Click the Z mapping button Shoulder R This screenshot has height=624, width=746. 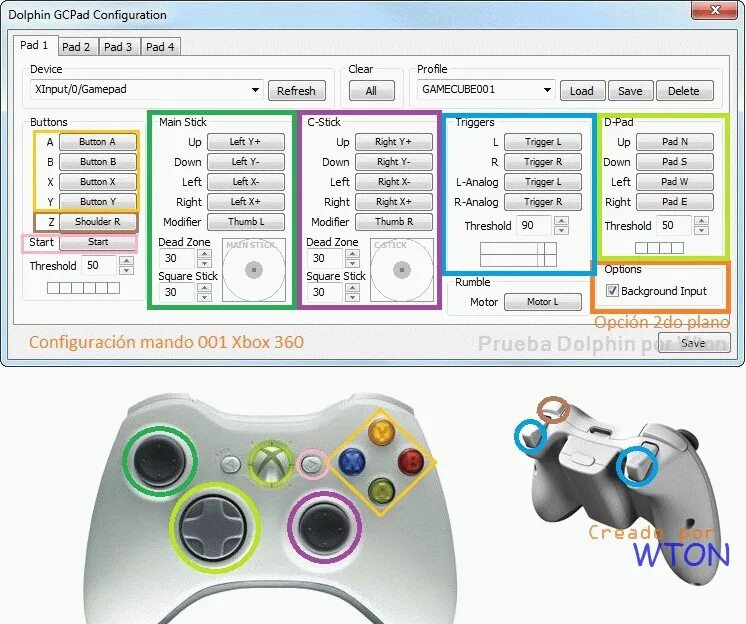(98, 222)
